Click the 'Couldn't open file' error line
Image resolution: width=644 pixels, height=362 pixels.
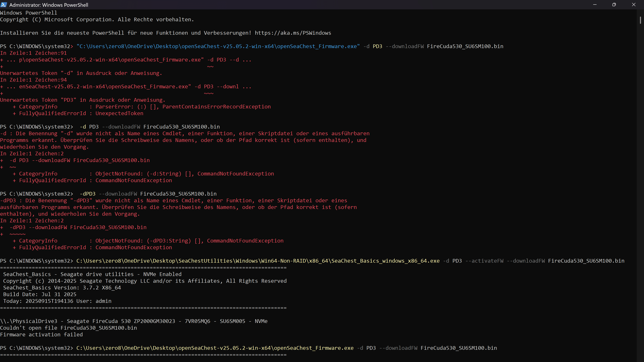pos(68,328)
